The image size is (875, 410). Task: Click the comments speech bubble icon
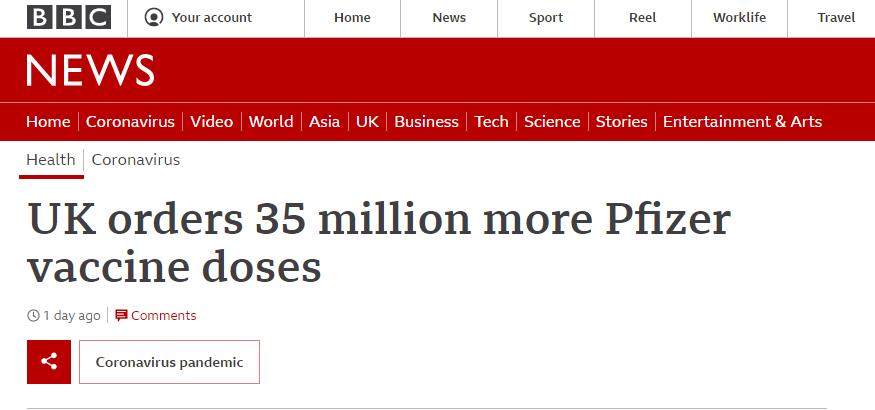[x=121, y=316]
